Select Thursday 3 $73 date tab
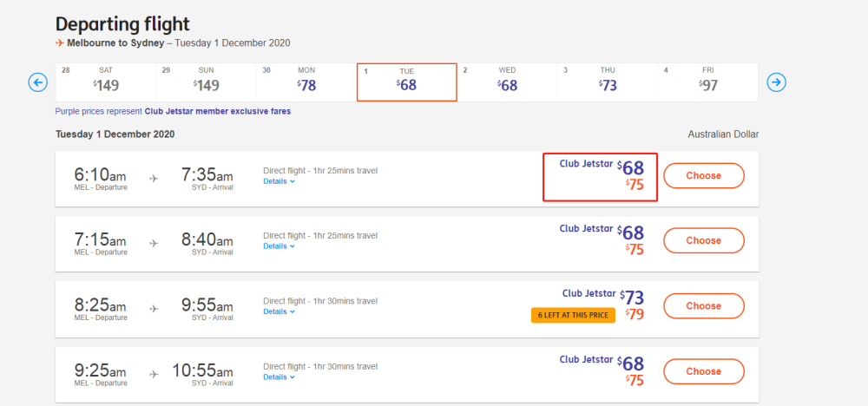 coord(608,82)
